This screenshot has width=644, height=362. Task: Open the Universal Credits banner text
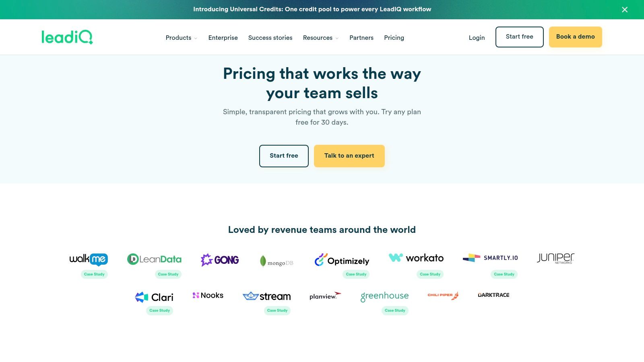click(312, 9)
